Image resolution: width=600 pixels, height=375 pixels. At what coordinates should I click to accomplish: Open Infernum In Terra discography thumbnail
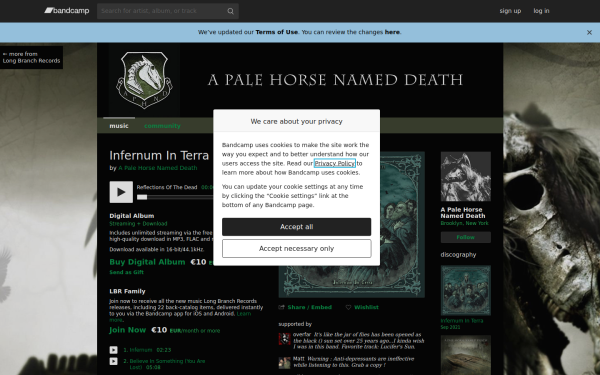coord(466,290)
